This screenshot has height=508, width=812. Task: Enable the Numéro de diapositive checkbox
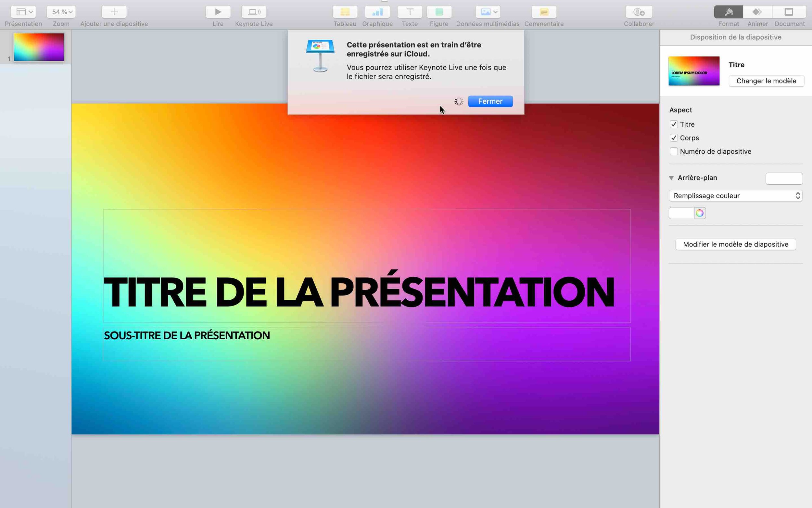(x=674, y=151)
